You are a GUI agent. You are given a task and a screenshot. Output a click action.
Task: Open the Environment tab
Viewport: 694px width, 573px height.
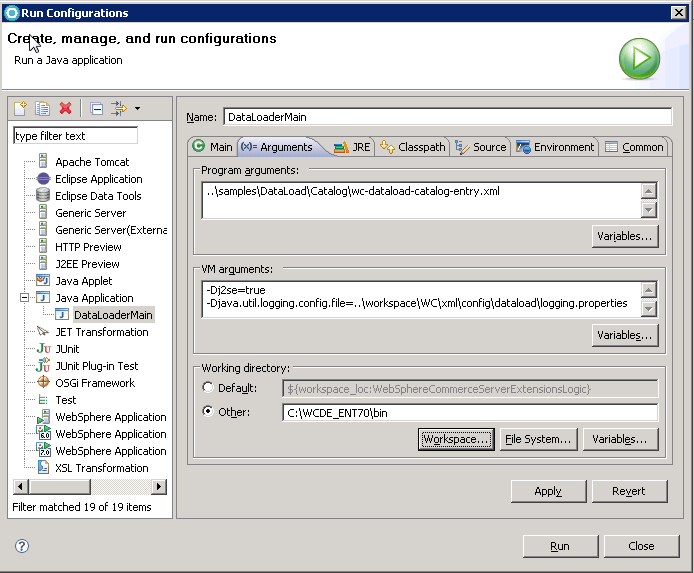556,147
